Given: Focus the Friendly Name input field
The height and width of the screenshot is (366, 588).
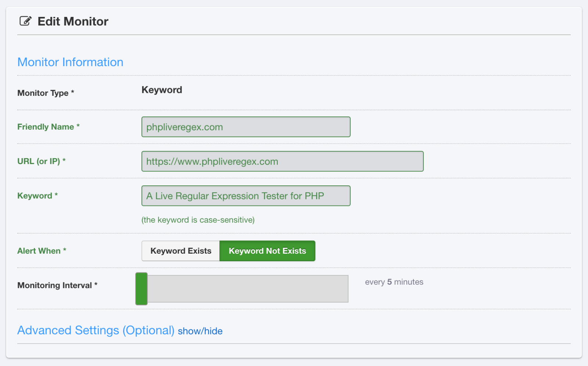Looking at the screenshot, I should tap(245, 127).
